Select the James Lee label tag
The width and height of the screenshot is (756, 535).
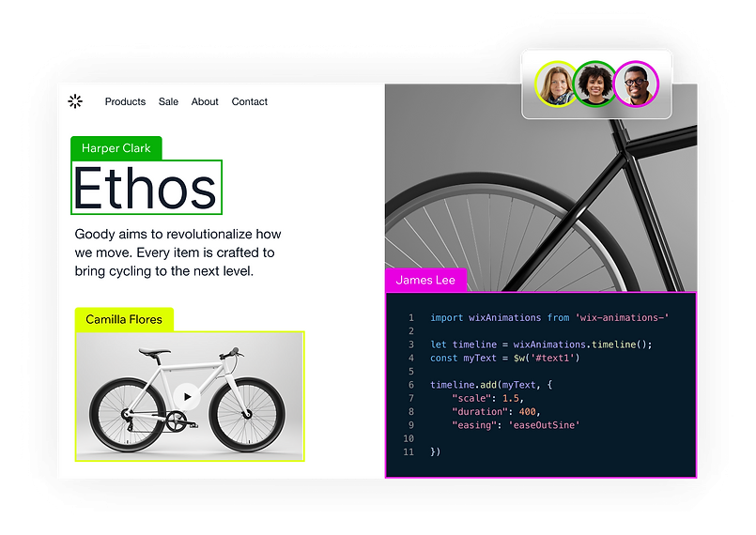pyautogui.click(x=425, y=280)
